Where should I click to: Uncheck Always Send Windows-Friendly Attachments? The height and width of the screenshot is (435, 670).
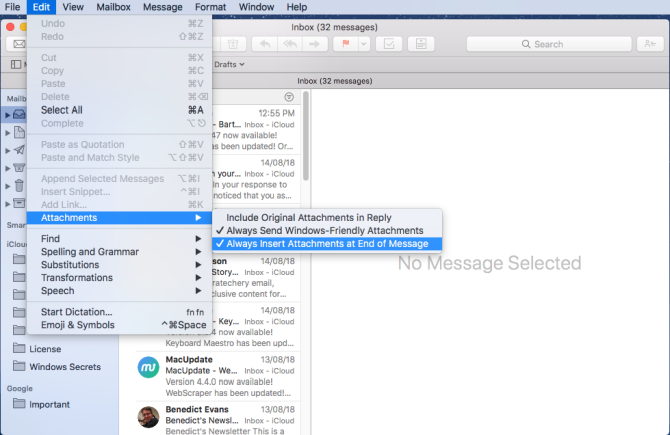point(327,230)
